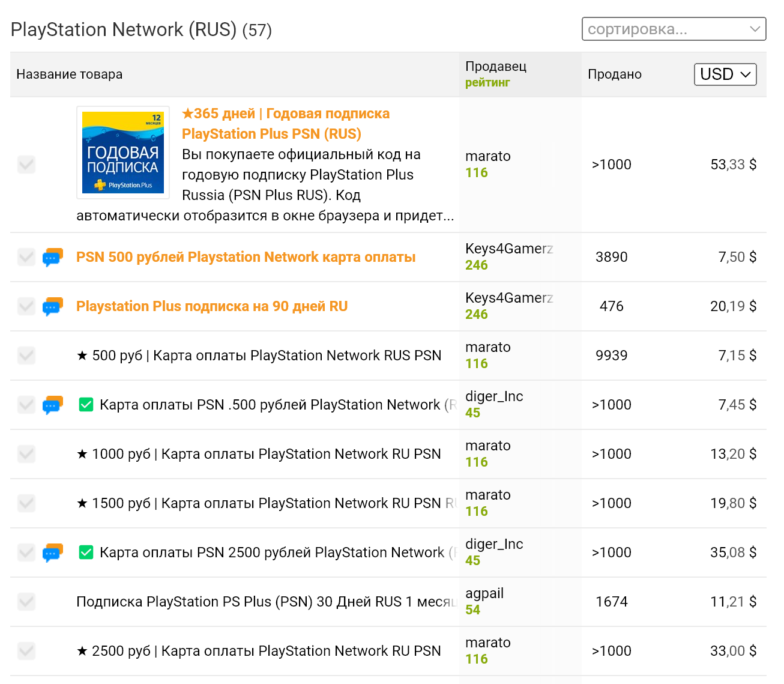Click star icon before 500 руб Карта оплаты
Viewport: 784px width, 684px height.
[82, 356]
